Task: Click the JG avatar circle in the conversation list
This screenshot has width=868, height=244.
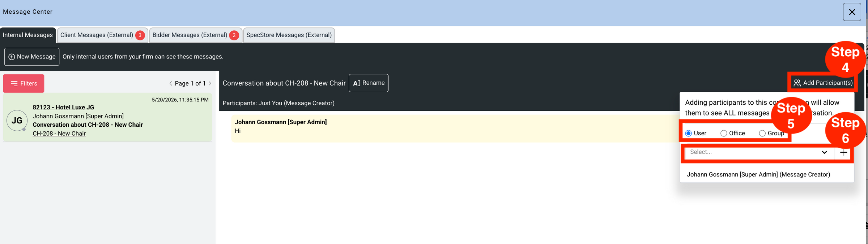Action: tap(17, 121)
